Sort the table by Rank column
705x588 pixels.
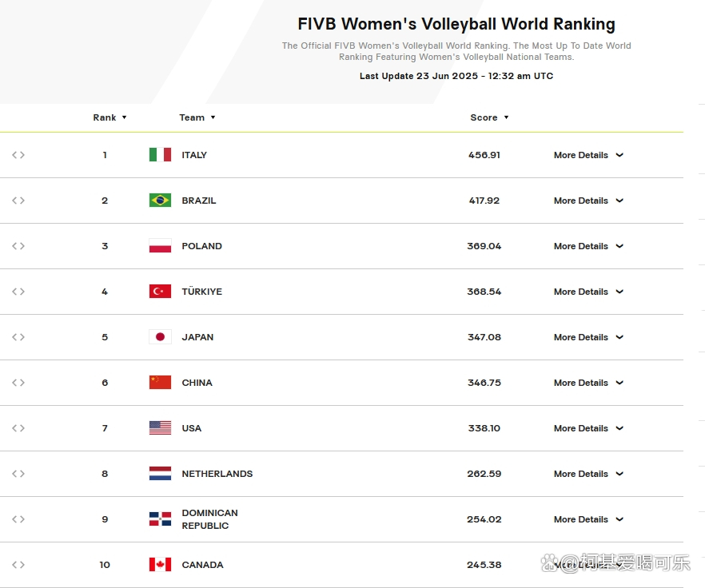110,117
